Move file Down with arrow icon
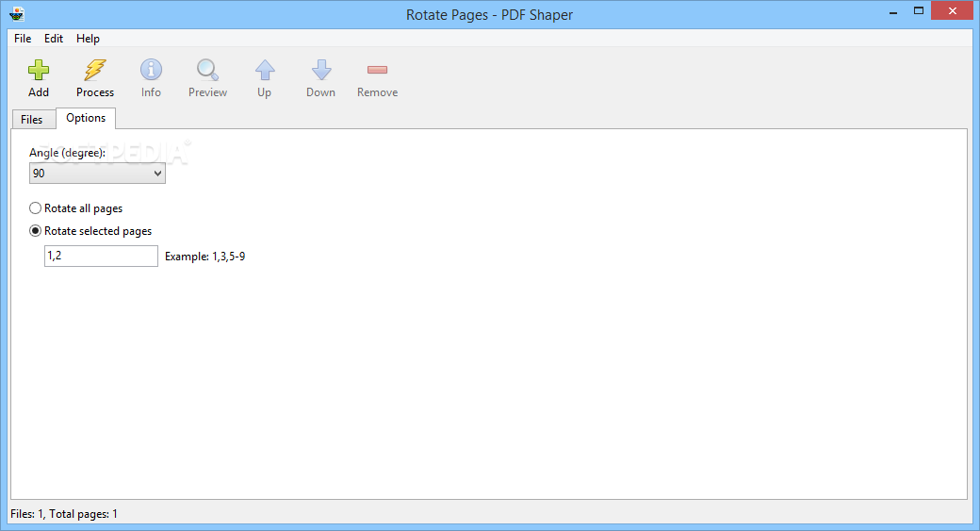The height and width of the screenshot is (531, 980). pos(321,70)
